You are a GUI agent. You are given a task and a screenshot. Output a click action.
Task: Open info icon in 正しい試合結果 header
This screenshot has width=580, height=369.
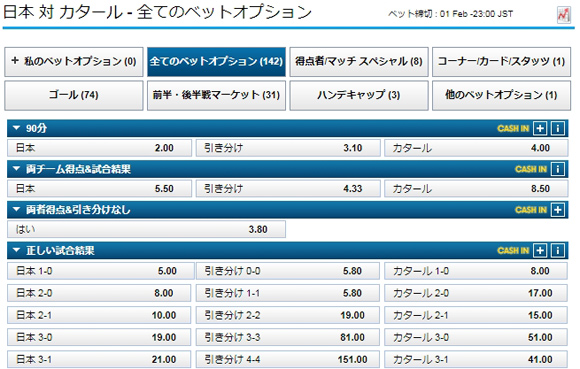click(x=558, y=250)
